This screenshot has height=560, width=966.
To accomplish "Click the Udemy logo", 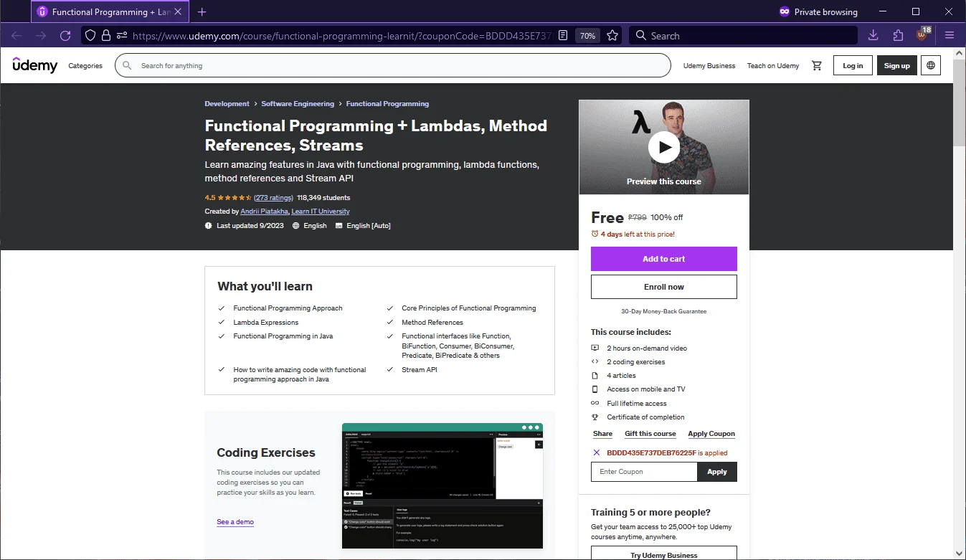I will point(34,65).
